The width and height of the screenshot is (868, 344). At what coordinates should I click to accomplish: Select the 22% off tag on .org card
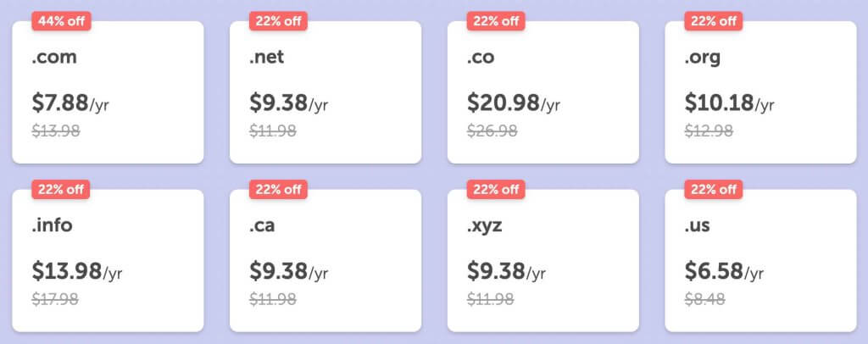pos(714,21)
